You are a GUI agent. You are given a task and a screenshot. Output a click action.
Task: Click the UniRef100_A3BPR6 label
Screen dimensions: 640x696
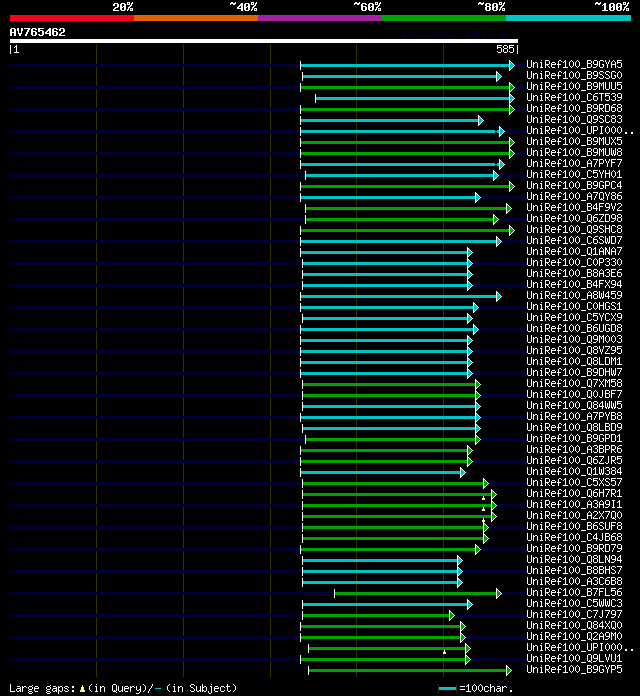point(574,450)
